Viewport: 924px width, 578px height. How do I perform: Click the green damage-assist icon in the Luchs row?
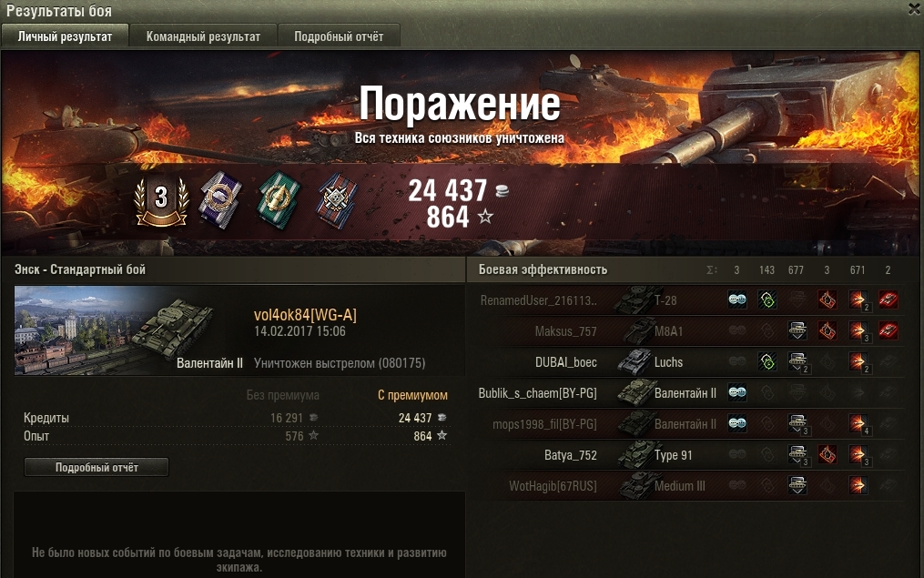[767, 361]
